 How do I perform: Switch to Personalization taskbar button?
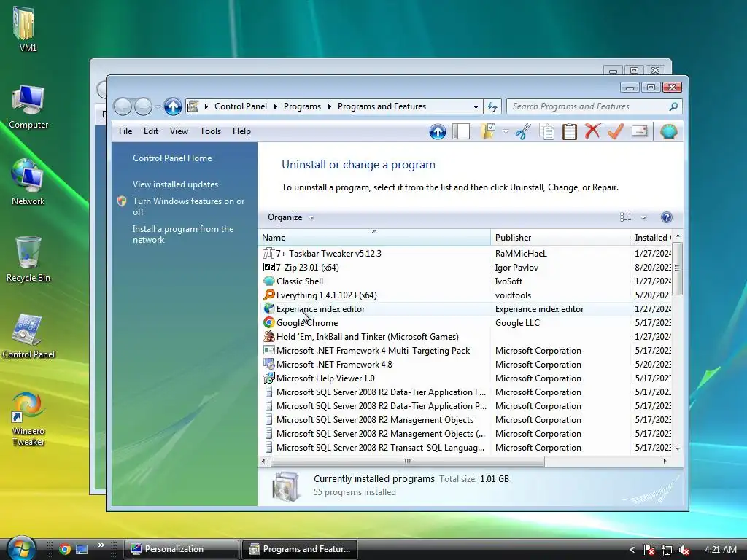182,550
